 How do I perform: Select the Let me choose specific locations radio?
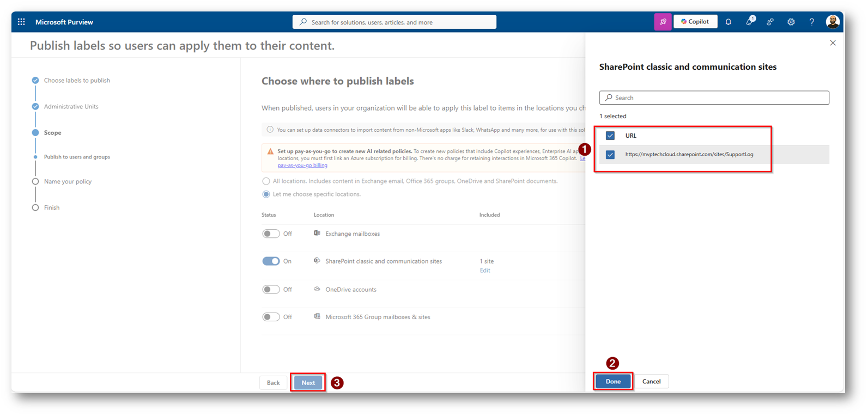point(266,194)
